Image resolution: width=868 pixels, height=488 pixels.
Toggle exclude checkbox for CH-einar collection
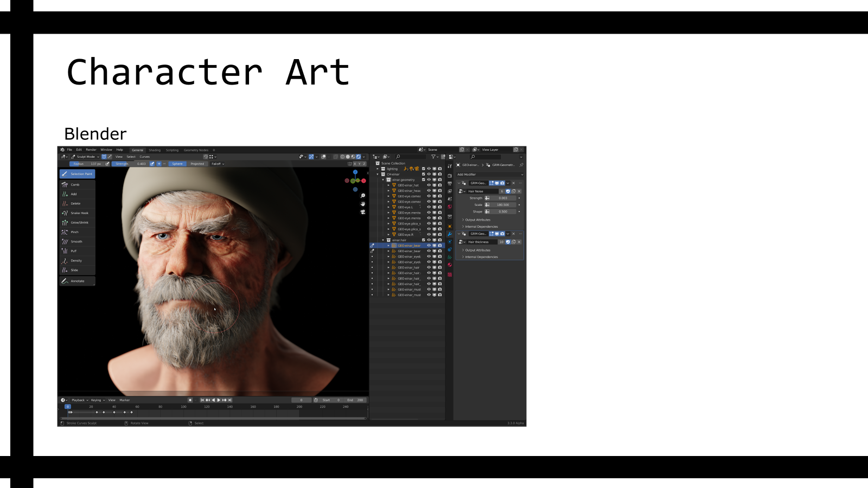pyautogui.click(x=424, y=174)
